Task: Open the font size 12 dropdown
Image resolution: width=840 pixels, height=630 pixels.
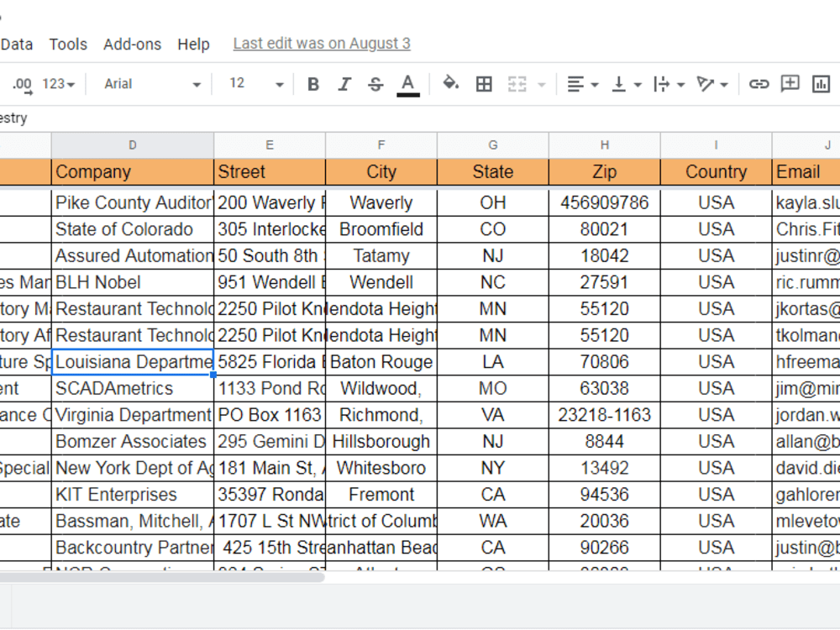Action: (256, 84)
